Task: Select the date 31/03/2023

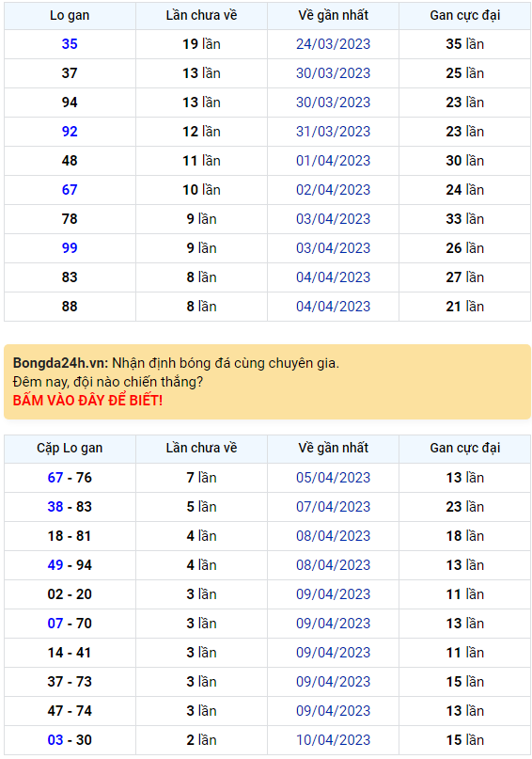Action: 334,131
